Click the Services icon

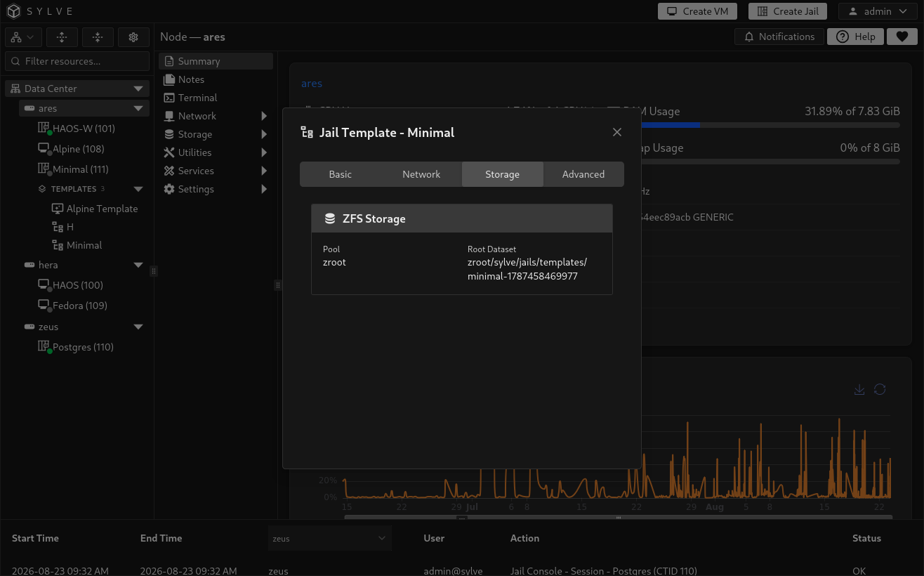point(169,171)
